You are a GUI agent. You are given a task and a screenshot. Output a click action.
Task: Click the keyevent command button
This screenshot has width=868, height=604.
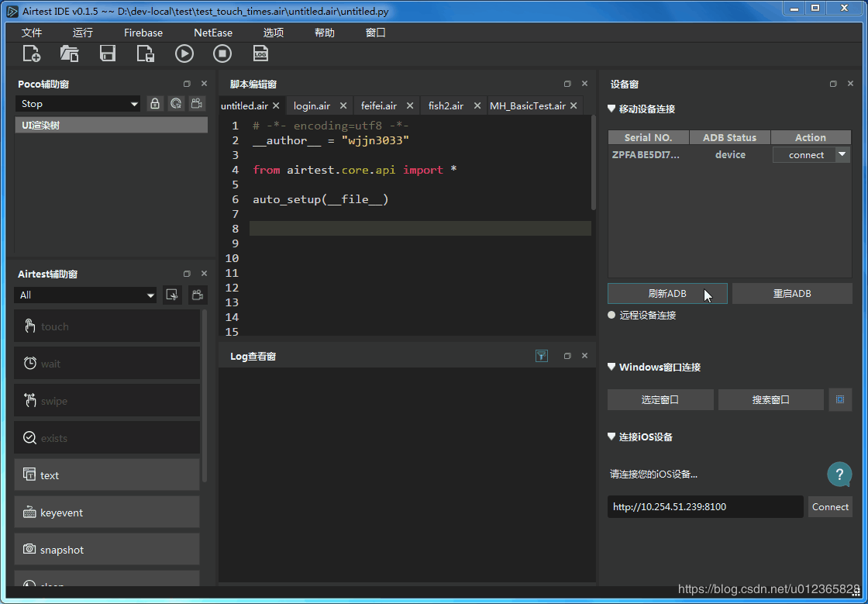coord(107,512)
